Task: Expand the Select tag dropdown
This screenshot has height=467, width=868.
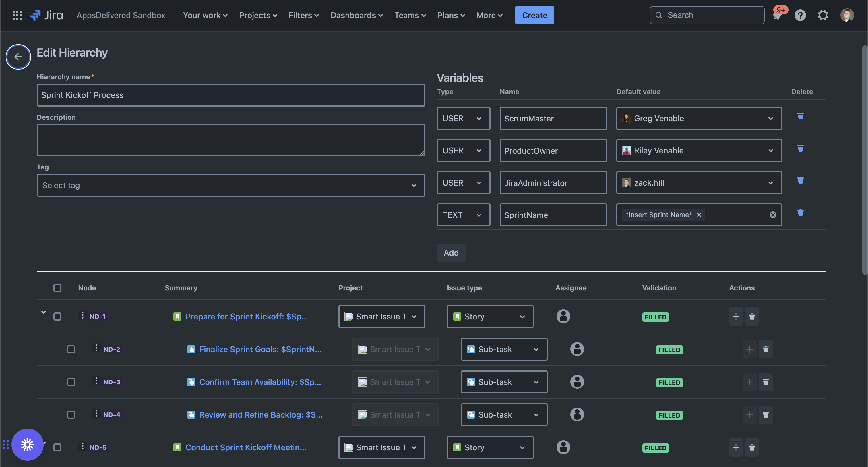Action: point(230,185)
